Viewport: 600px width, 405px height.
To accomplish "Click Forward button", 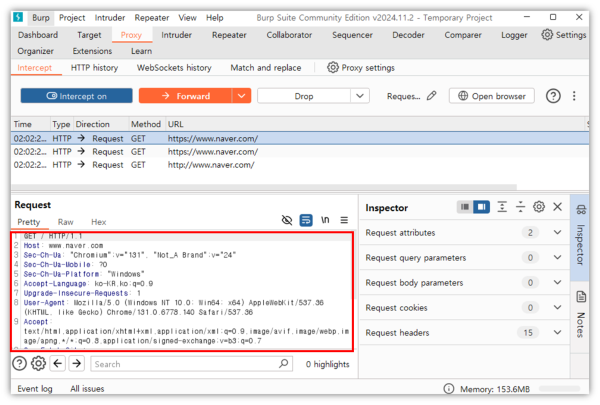I will point(185,96).
